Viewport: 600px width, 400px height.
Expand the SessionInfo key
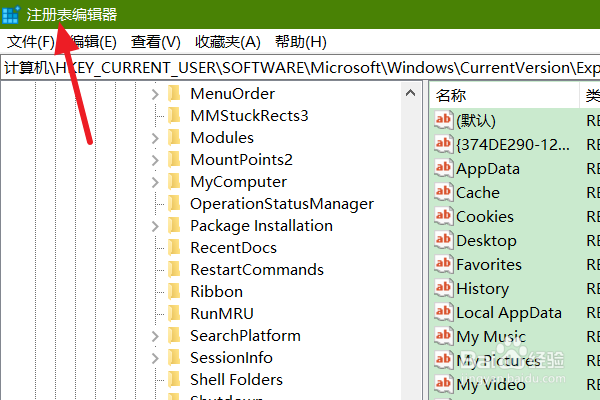coord(155,358)
